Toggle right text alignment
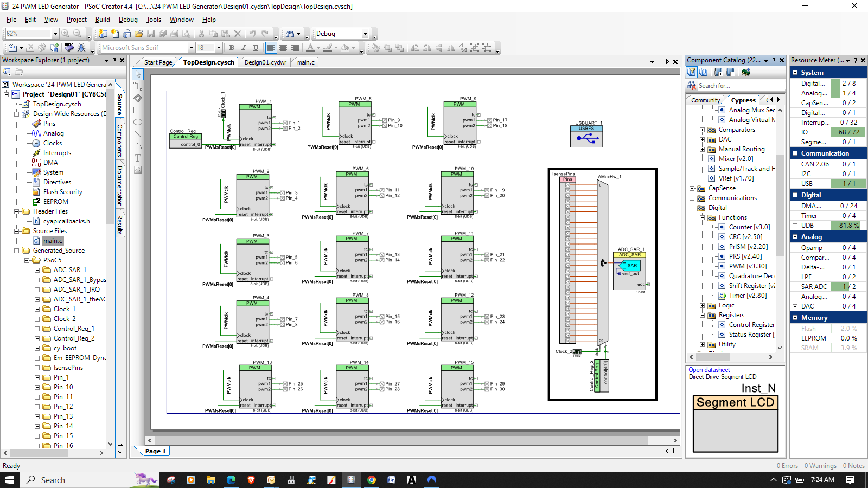Screen dimensions: 868x488 point(295,48)
